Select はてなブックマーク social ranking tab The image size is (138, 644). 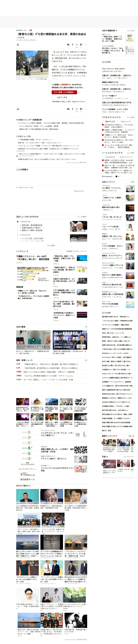click(126, 157)
